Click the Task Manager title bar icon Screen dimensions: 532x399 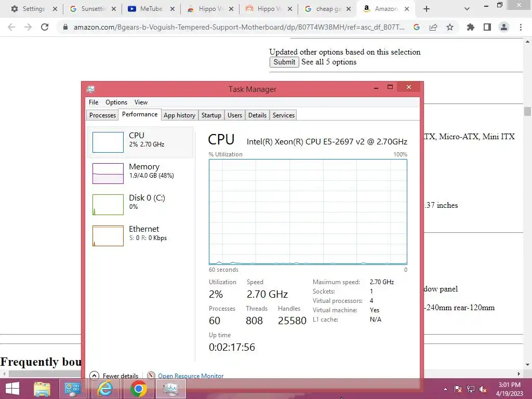point(90,89)
